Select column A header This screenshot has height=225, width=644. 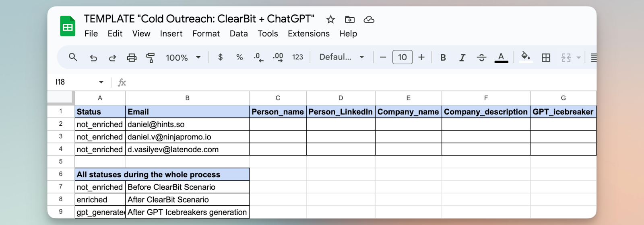click(100, 98)
